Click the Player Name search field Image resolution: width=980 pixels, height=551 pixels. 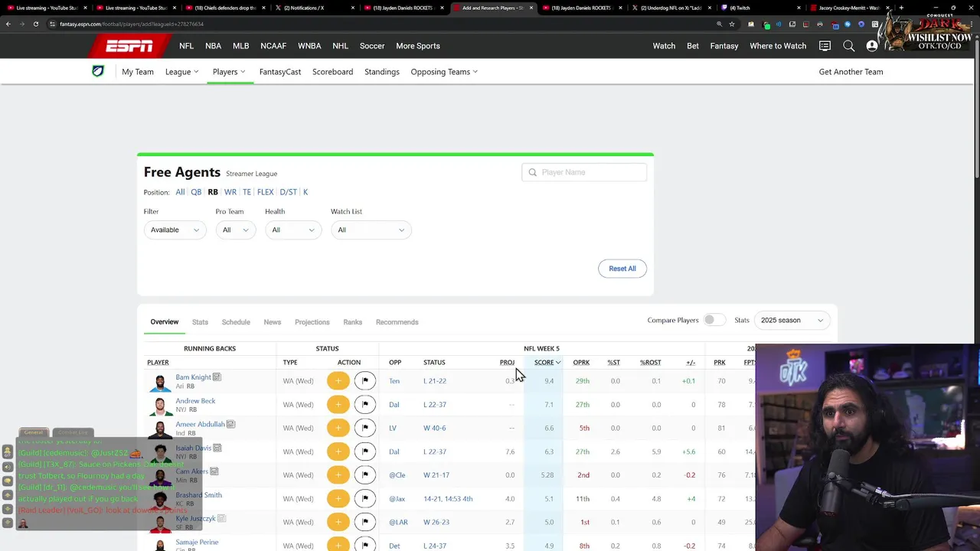[x=584, y=172]
